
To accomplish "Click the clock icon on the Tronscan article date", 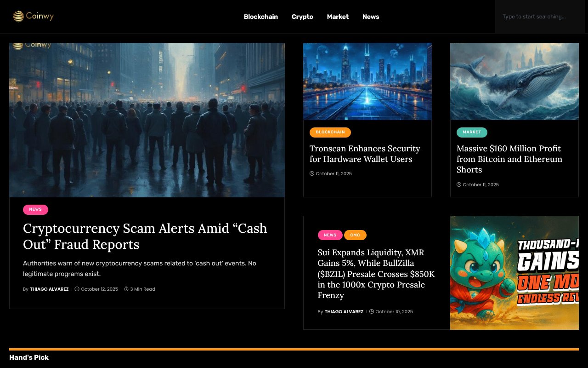I will point(312,173).
